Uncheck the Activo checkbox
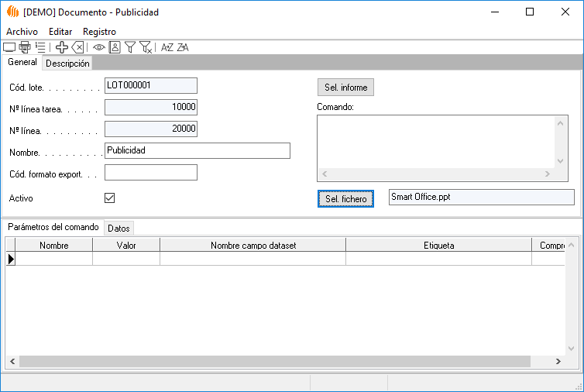The image size is (584, 392). 110,198
